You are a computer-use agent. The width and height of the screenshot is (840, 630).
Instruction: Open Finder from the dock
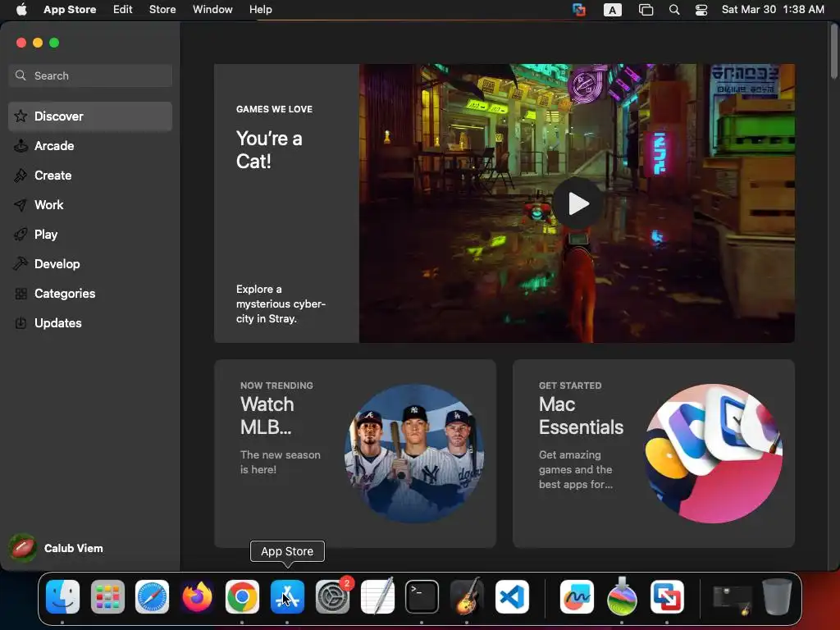62,596
